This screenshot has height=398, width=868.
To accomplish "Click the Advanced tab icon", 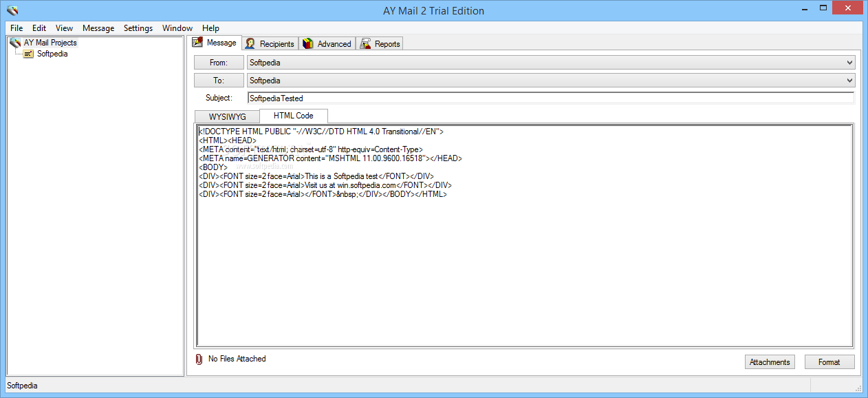I will pyautogui.click(x=308, y=43).
